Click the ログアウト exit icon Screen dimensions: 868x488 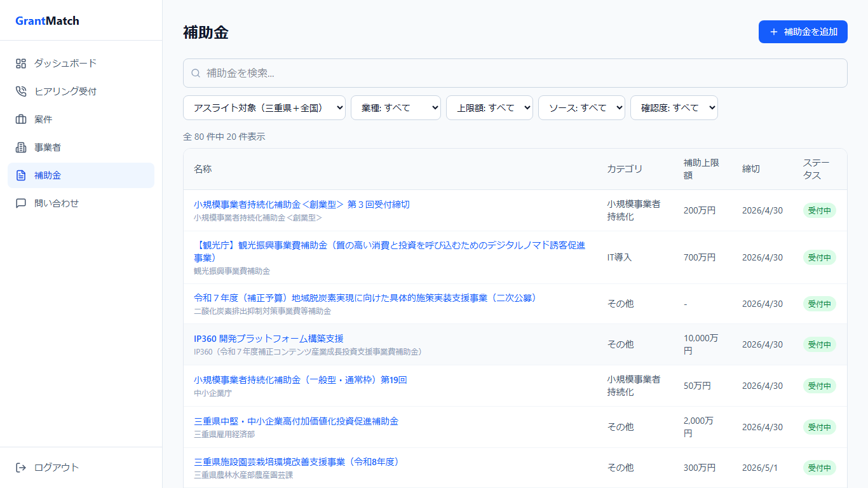(x=20, y=467)
